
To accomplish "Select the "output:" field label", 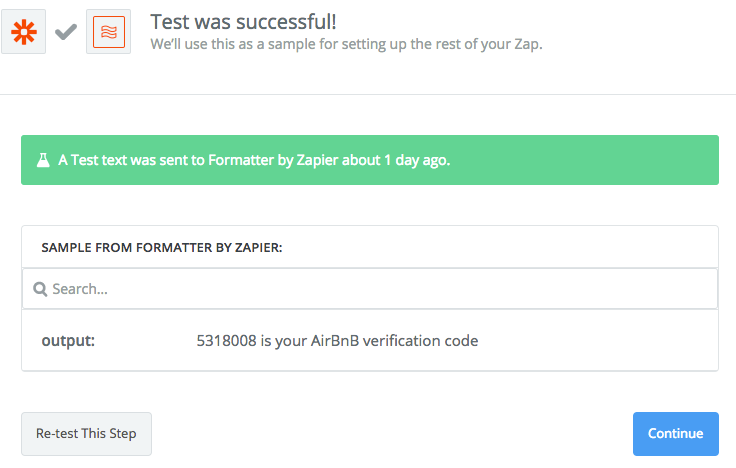I will pyautogui.click(x=68, y=340).
